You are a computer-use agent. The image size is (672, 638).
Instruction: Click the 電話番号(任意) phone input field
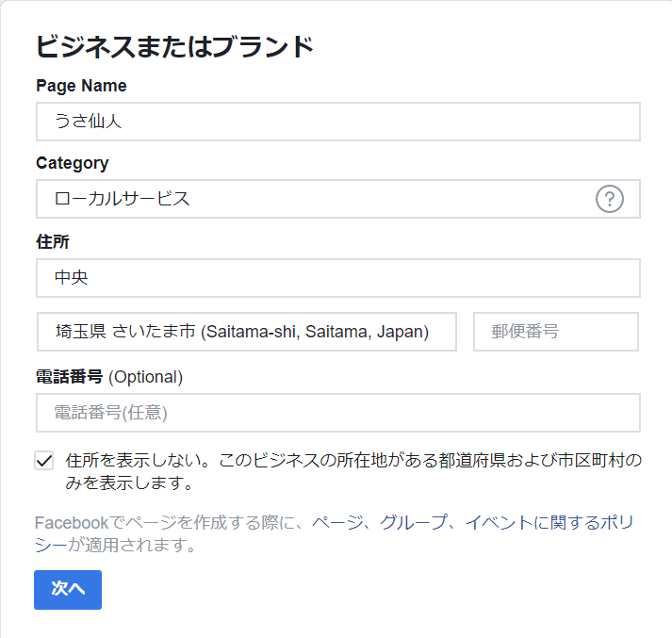click(x=338, y=413)
